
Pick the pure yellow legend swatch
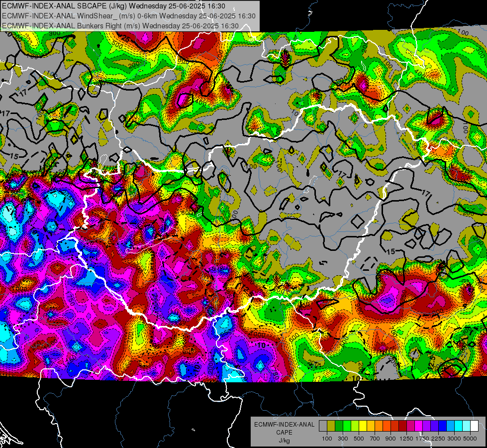[x=363, y=426]
